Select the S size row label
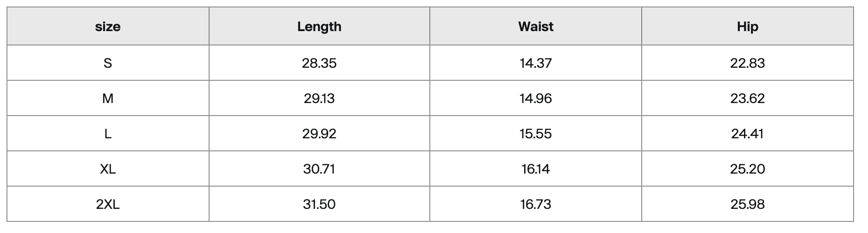 click(x=108, y=63)
